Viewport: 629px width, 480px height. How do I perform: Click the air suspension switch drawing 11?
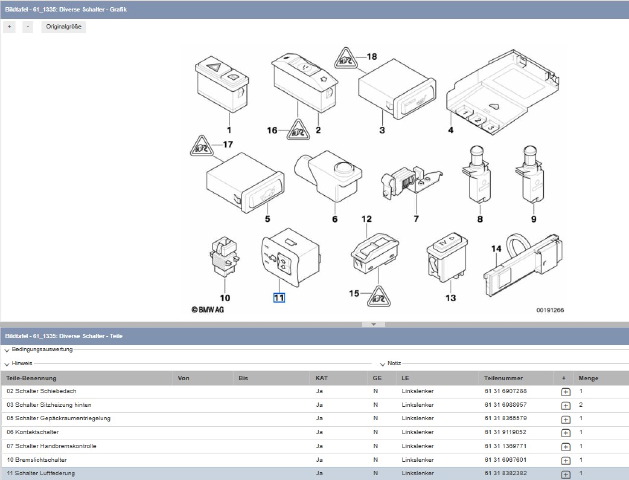click(x=291, y=257)
